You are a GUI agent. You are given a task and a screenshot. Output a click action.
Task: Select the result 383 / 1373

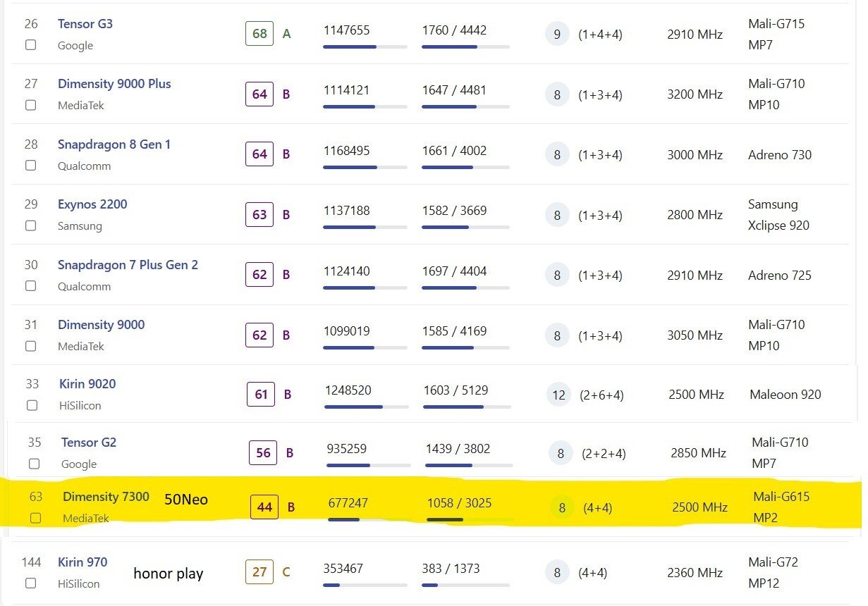451,568
